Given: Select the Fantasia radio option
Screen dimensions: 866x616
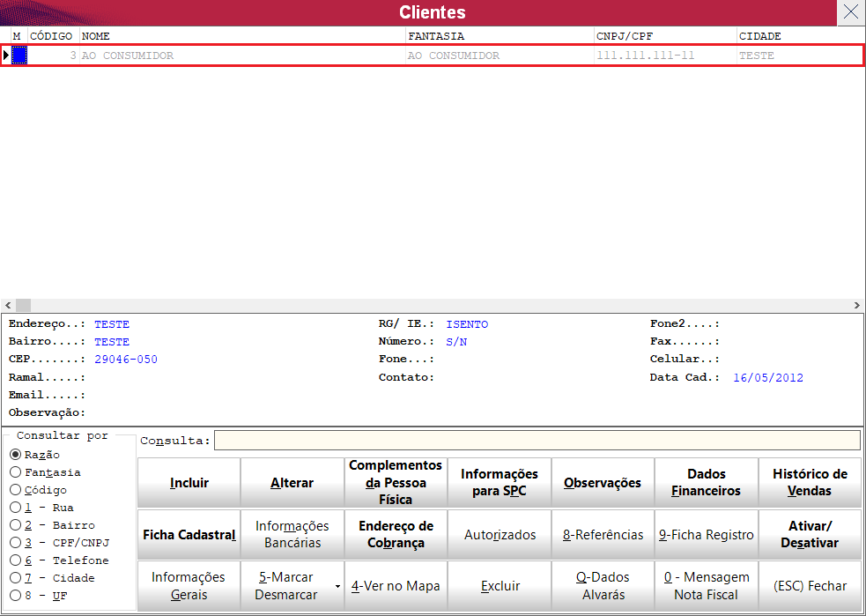Looking at the screenshot, I should [46, 472].
